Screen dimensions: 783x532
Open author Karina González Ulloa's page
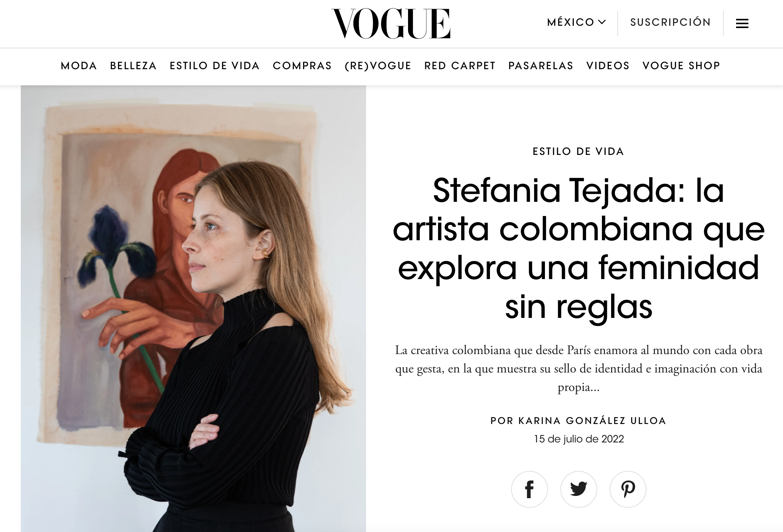[x=592, y=421]
